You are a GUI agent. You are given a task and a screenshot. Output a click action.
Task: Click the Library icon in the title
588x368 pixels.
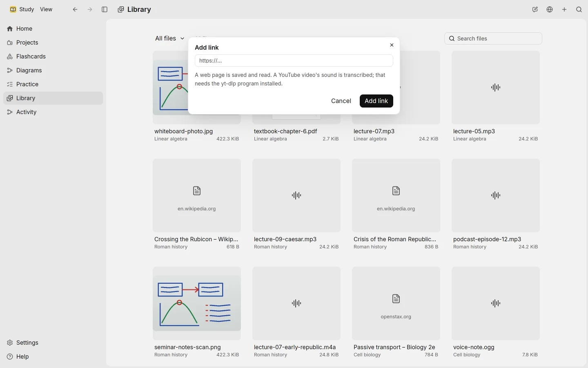(121, 9)
